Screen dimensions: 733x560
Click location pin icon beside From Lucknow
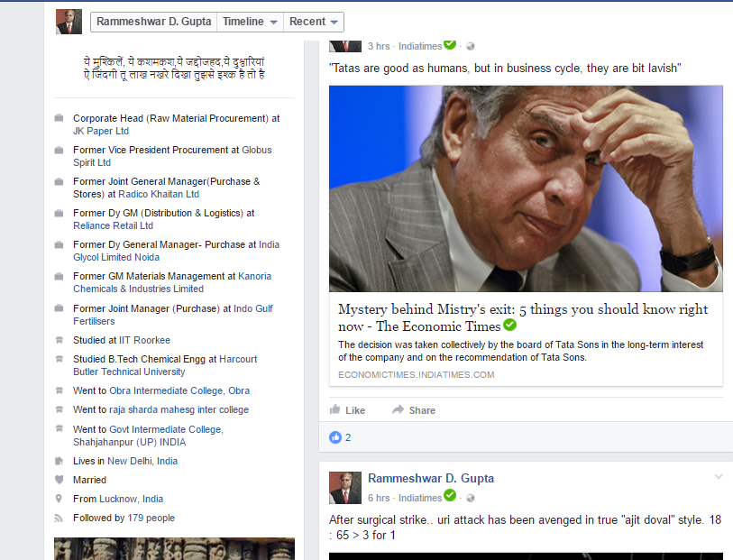59,499
